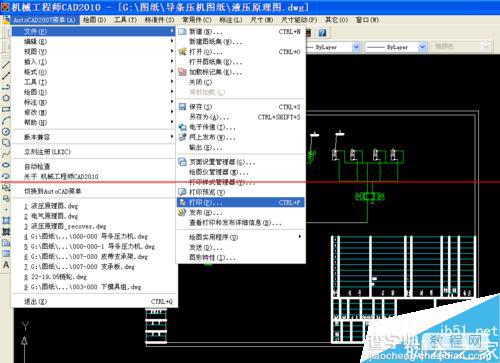
Task: Select the Polyline tool in left toolbar
Action: pos(6,87)
